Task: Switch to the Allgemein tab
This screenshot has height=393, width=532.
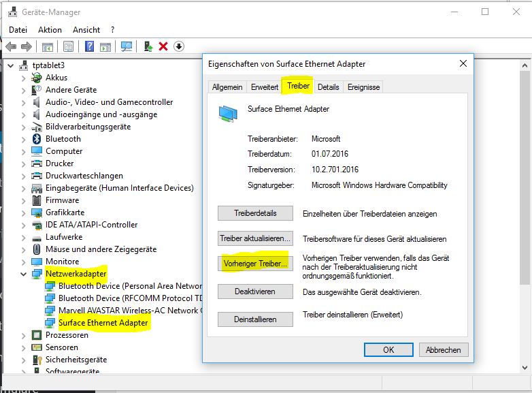Action: click(227, 87)
